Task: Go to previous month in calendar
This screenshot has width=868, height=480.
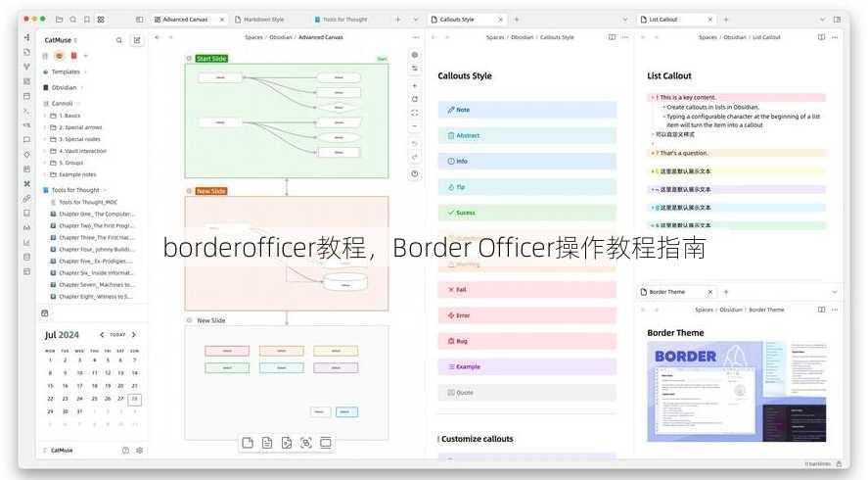Action: click(x=102, y=335)
